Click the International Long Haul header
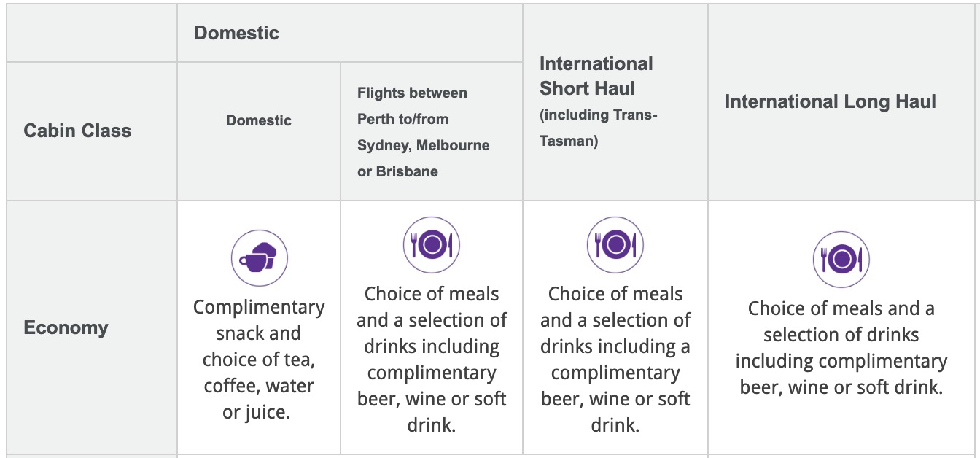This screenshot has height=458, width=980. [831, 101]
